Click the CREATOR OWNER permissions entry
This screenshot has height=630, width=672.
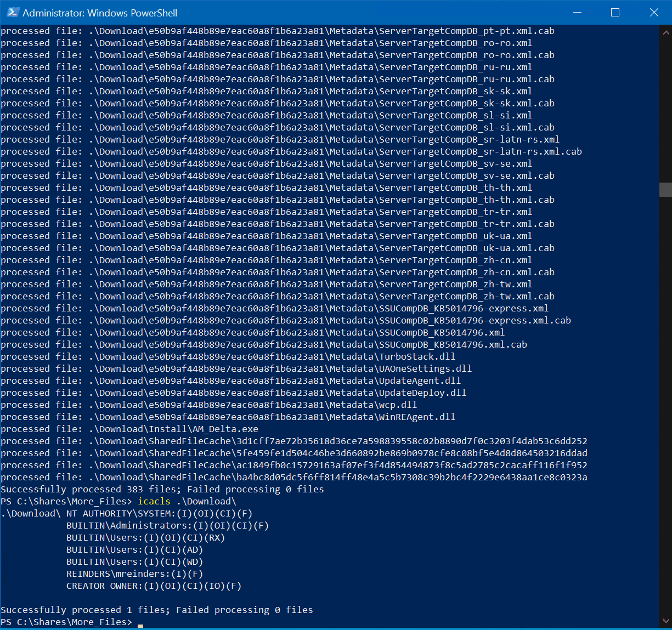[x=154, y=586]
